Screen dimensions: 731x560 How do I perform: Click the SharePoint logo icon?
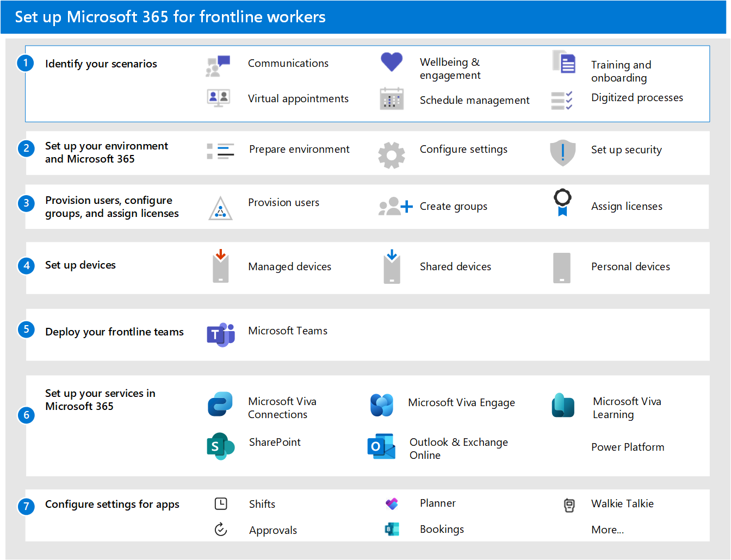(x=220, y=446)
